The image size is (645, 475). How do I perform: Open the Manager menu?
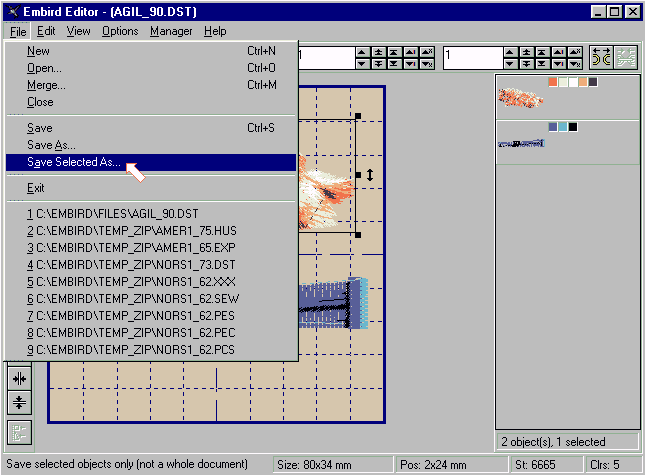[171, 31]
